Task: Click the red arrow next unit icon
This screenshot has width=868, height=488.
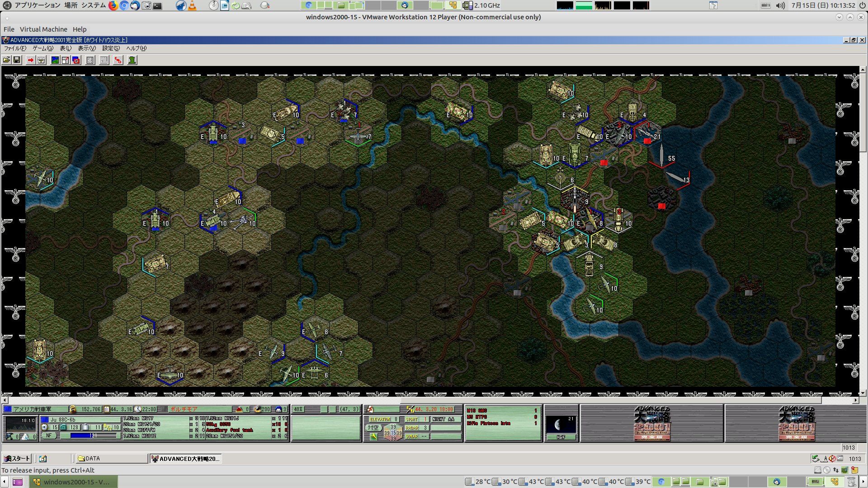Action: point(31,60)
